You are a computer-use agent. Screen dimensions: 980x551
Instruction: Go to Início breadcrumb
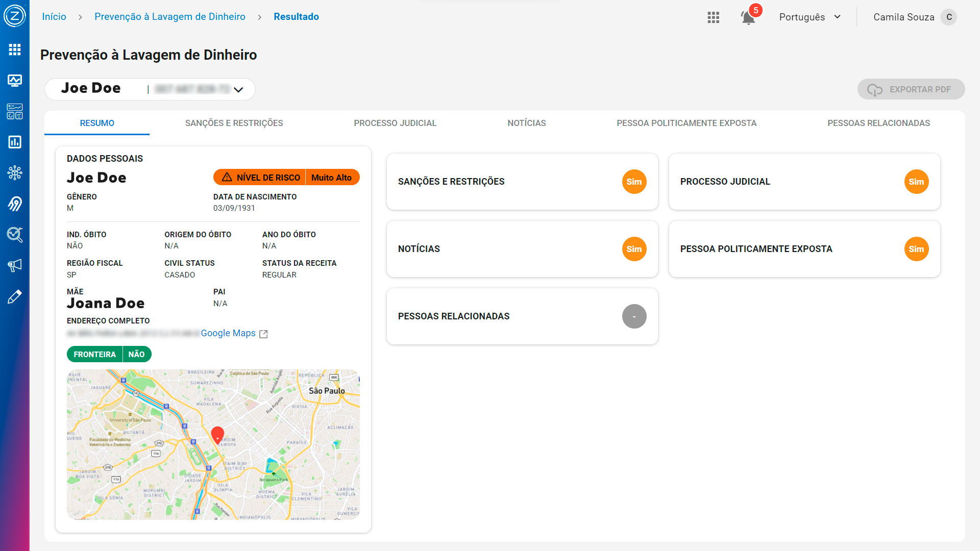point(54,17)
